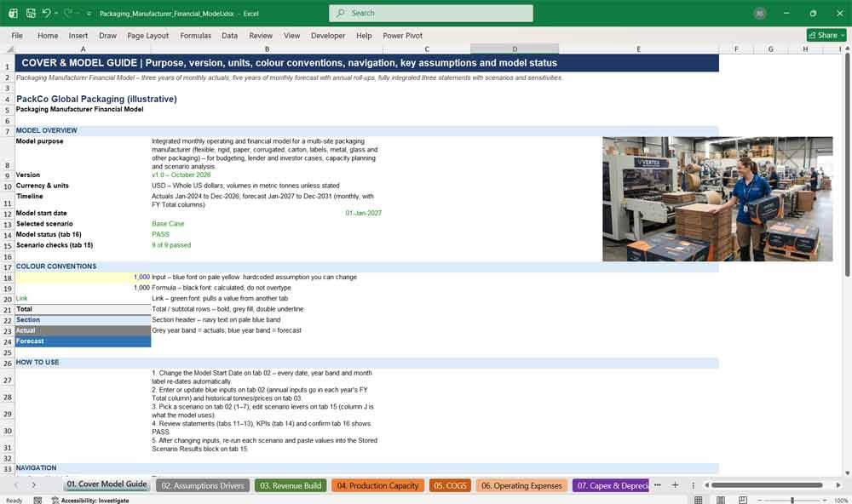Open the Draw ribbon tab
The width and height of the screenshot is (852, 504).
107,35
